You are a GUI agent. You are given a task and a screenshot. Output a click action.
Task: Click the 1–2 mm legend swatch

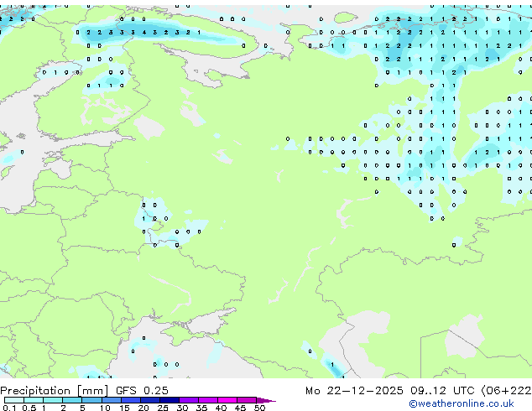53,400
